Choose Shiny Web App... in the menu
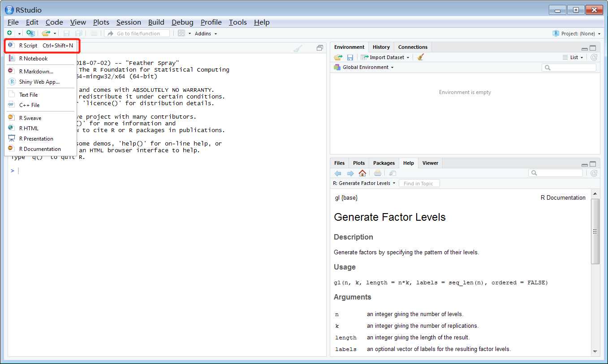The height and width of the screenshot is (364, 608). (40, 81)
